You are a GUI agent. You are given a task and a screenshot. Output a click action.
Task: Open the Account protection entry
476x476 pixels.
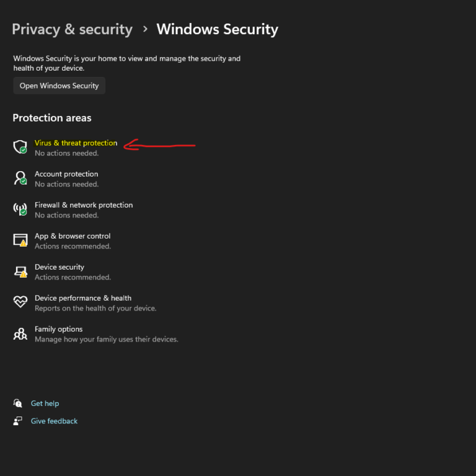[66, 174]
